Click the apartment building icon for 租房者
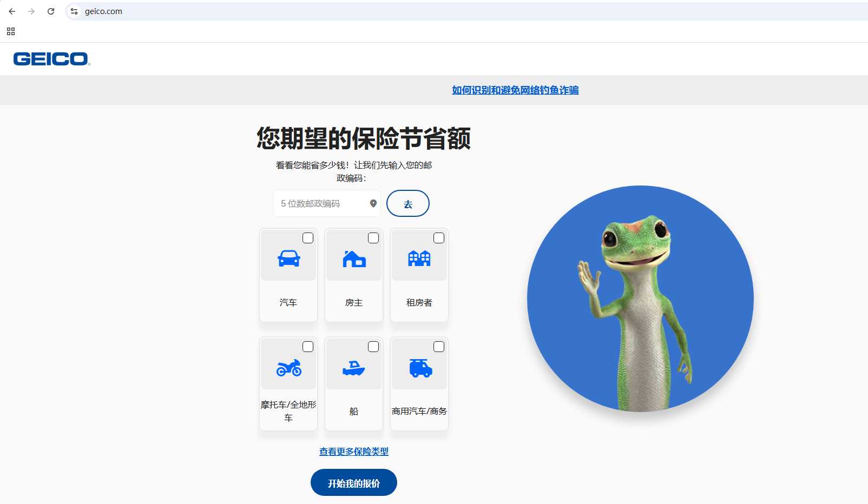Viewport: 868px width, 504px height. click(419, 258)
